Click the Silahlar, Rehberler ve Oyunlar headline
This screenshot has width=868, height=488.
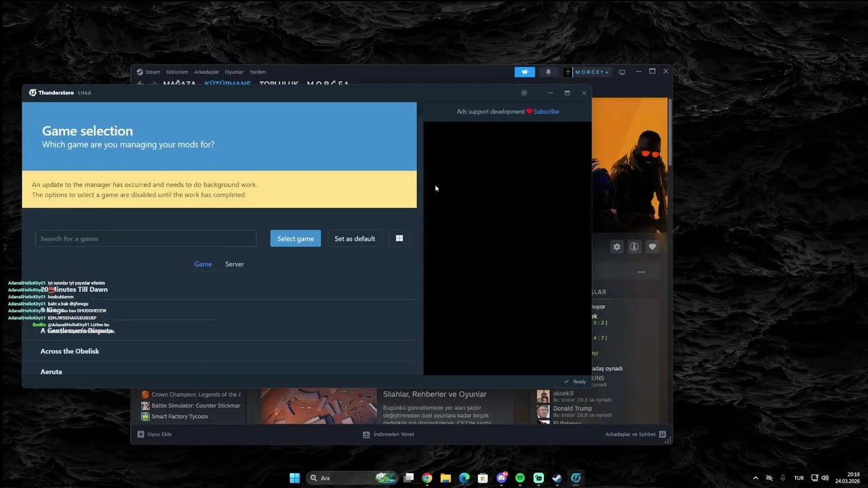coord(435,394)
